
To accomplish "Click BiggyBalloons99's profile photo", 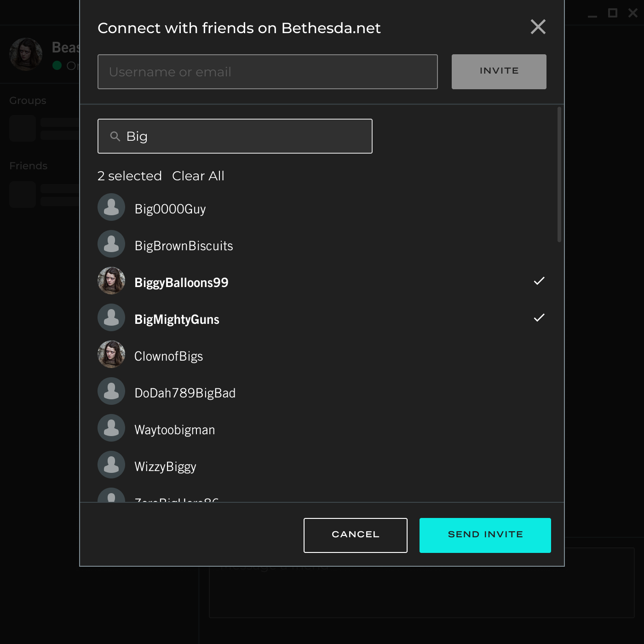I will (111, 281).
